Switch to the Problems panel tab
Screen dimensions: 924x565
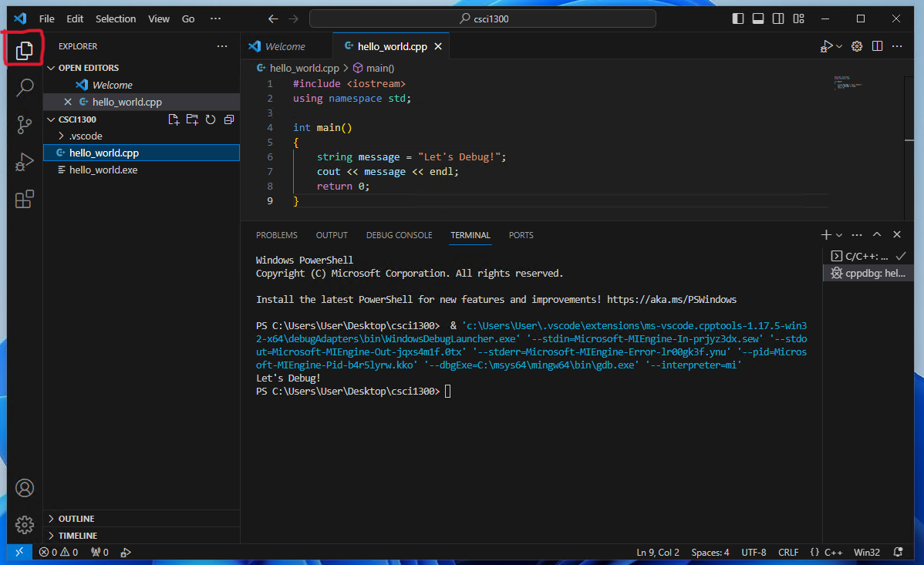tap(276, 235)
